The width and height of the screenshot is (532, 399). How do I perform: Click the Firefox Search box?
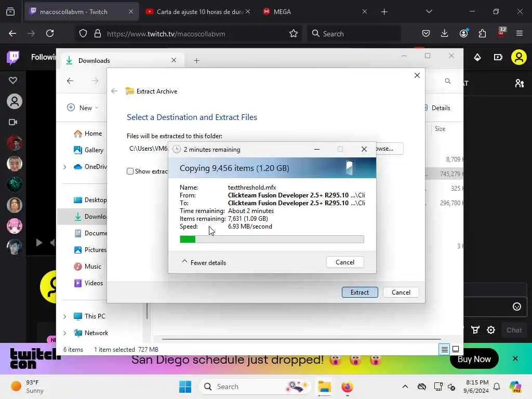(x=354, y=34)
